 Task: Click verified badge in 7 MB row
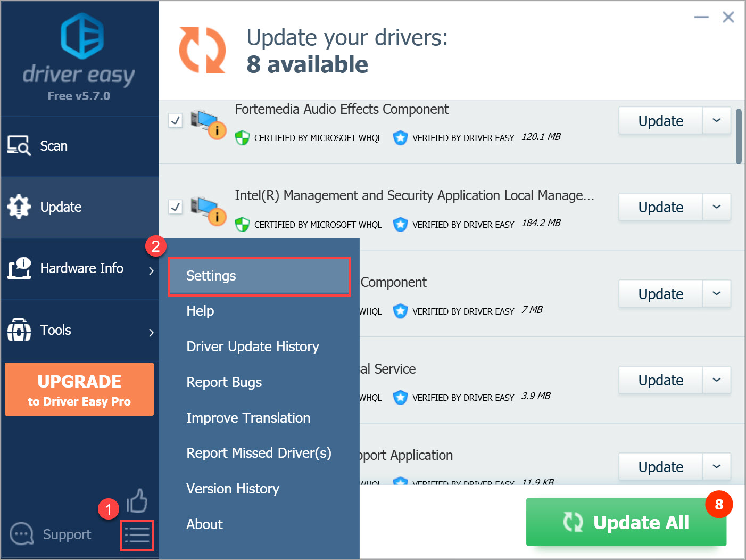(400, 311)
